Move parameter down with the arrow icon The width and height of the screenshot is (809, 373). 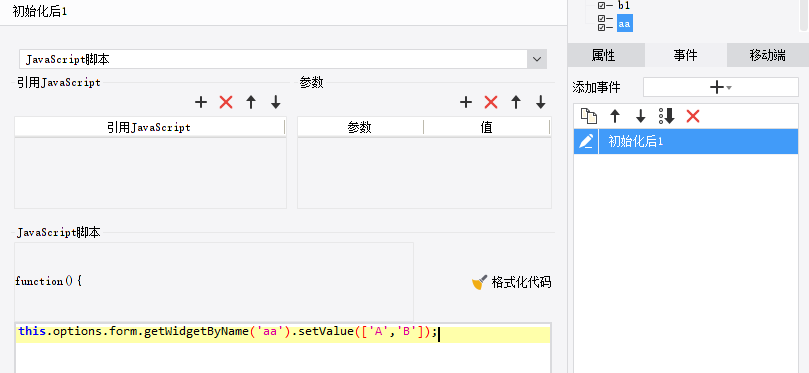tap(541, 102)
